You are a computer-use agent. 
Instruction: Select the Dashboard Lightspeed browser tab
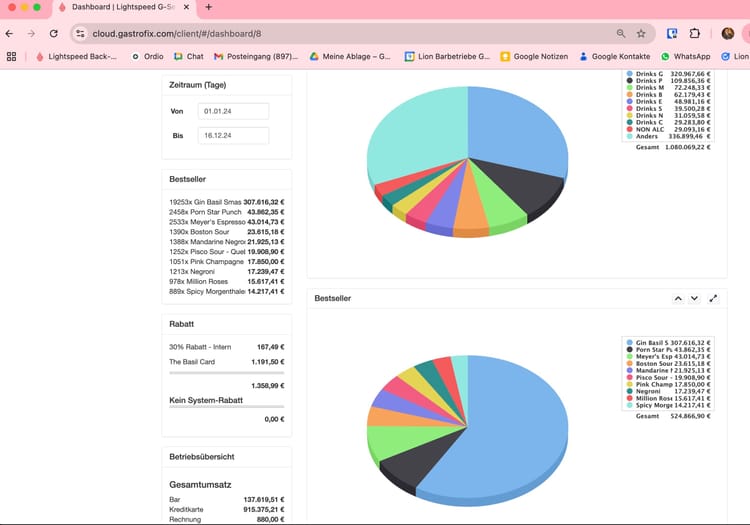124,8
